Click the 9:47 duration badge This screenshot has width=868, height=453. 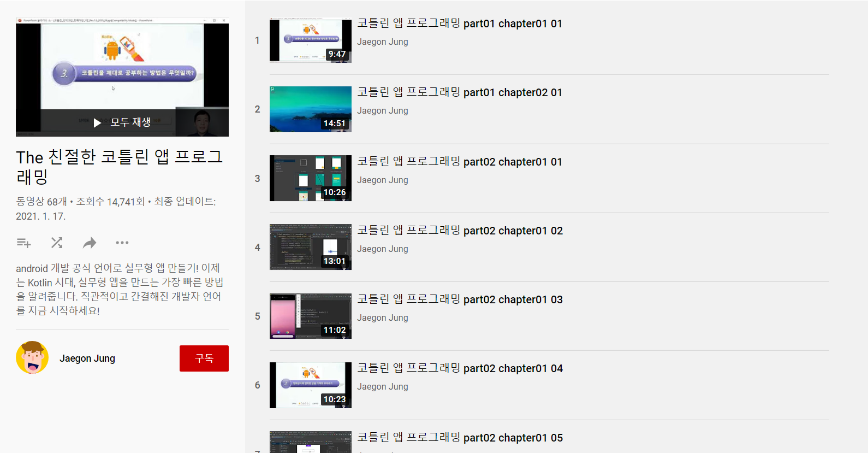(x=337, y=54)
